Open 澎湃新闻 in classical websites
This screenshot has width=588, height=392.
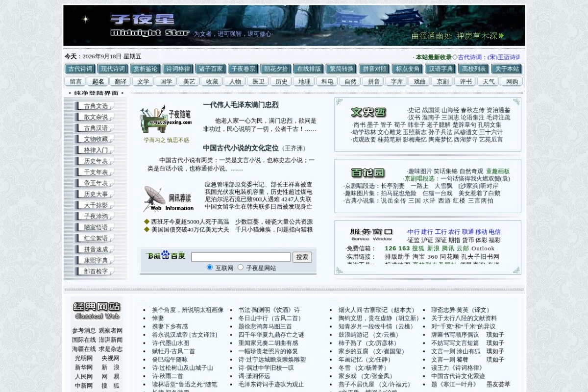(x=111, y=340)
